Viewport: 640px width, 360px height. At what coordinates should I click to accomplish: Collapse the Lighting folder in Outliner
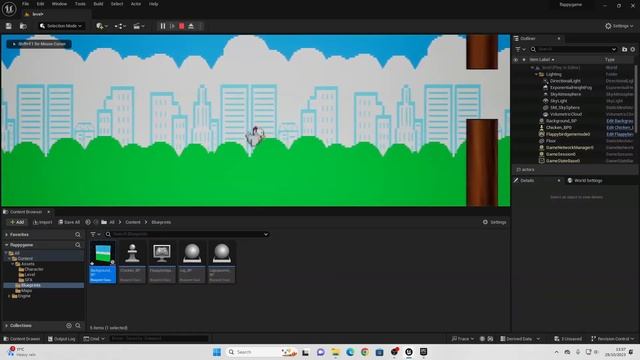point(536,74)
